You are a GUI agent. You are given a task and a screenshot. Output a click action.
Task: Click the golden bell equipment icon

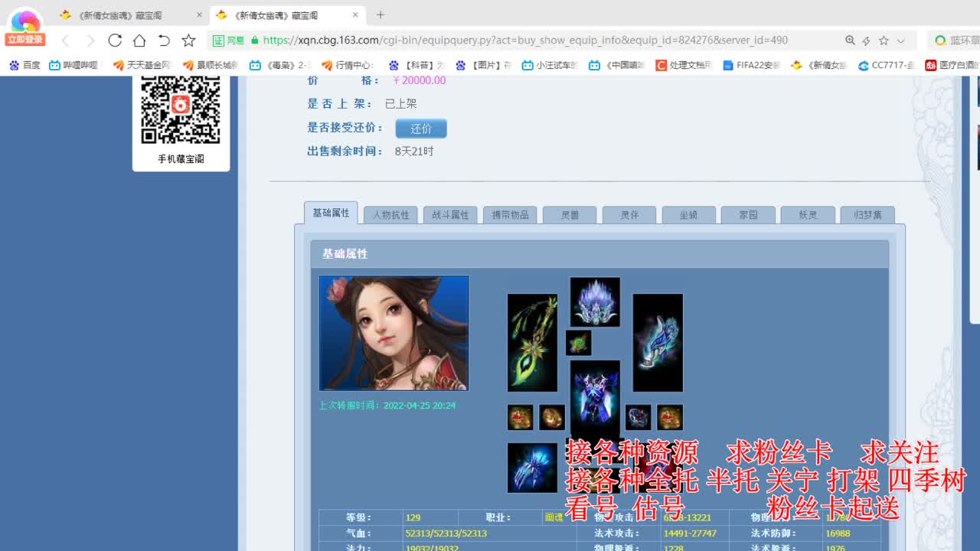pyautogui.click(x=551, y=417)
